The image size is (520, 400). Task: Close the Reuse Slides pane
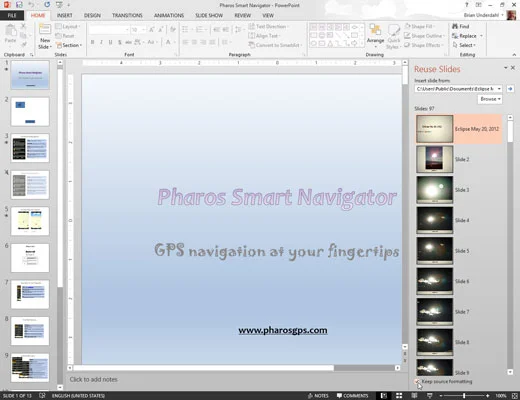513,68
